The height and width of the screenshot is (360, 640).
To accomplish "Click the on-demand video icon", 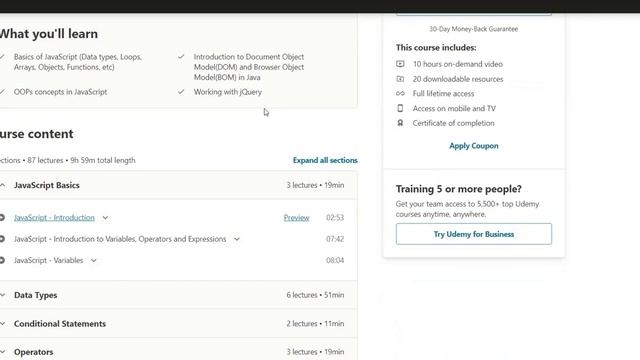I will coord(400,64).
